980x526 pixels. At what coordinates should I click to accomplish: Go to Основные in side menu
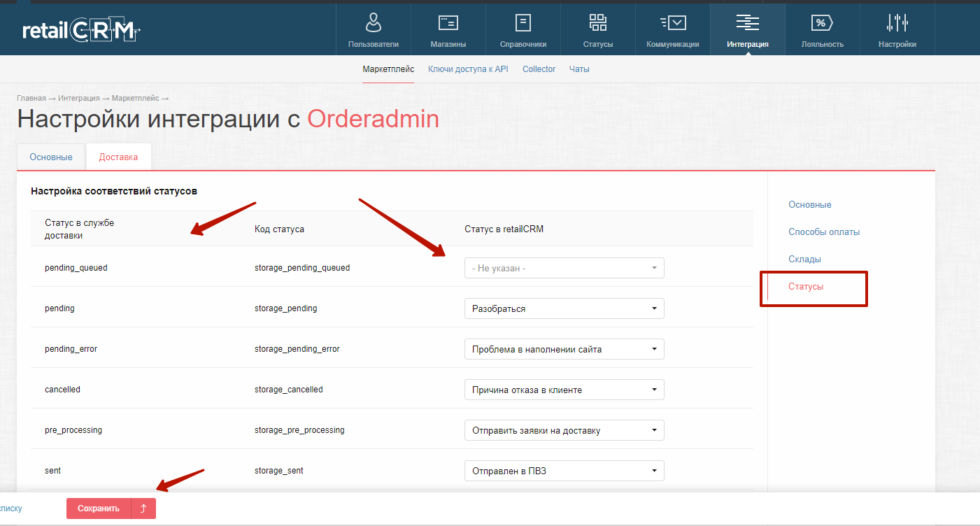[810, 205]
